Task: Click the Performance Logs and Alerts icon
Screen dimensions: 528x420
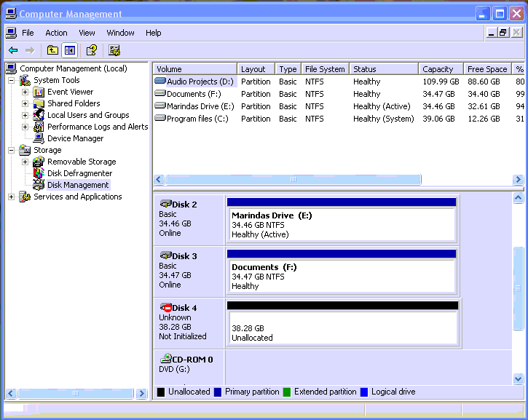Action: (39, 127)
